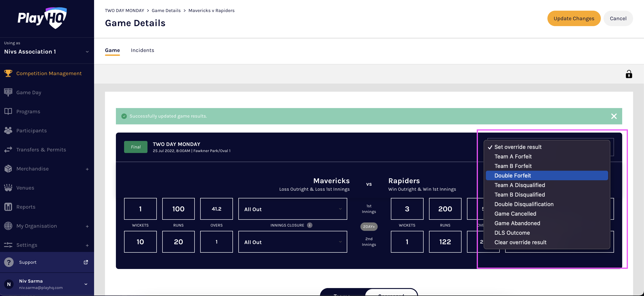Click the Competition Management trophy icon
Image resolution: width=644 pixels, height=296 pixels.
click(8, 73)
